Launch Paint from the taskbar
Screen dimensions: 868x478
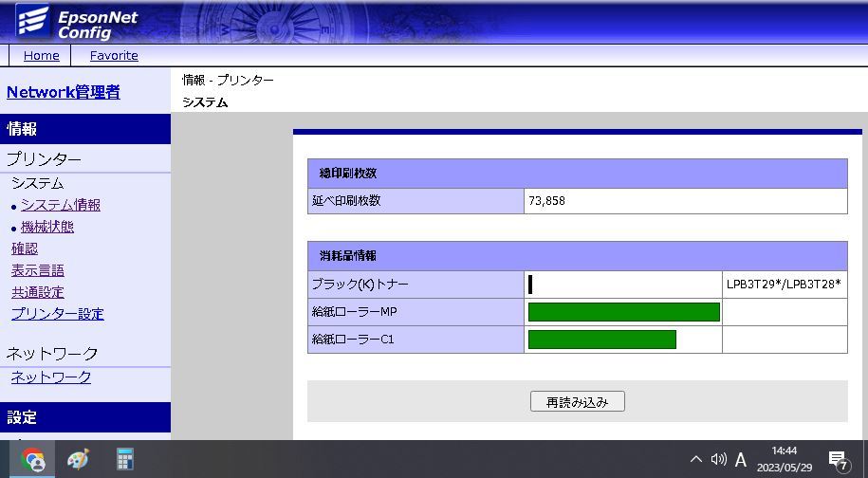pos(78,459)
